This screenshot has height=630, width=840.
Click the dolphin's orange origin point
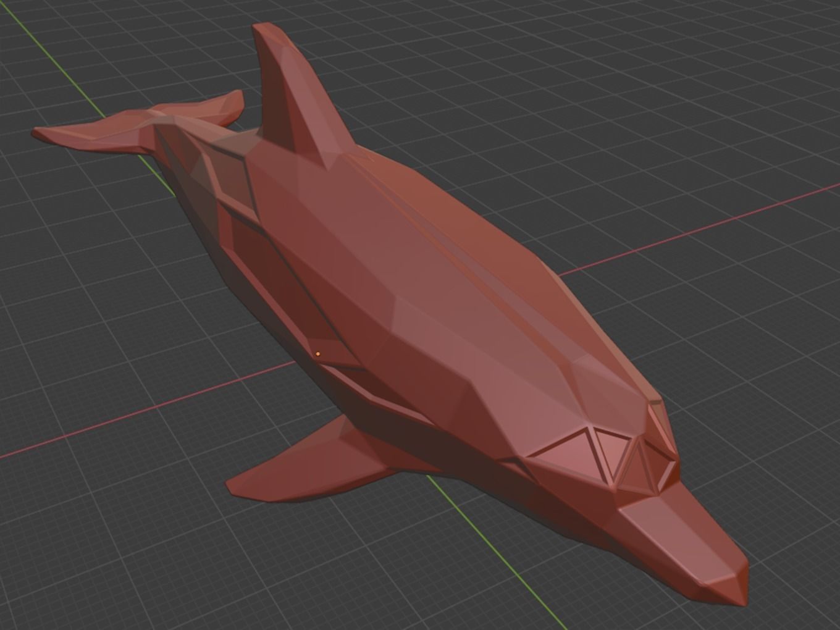318,354
